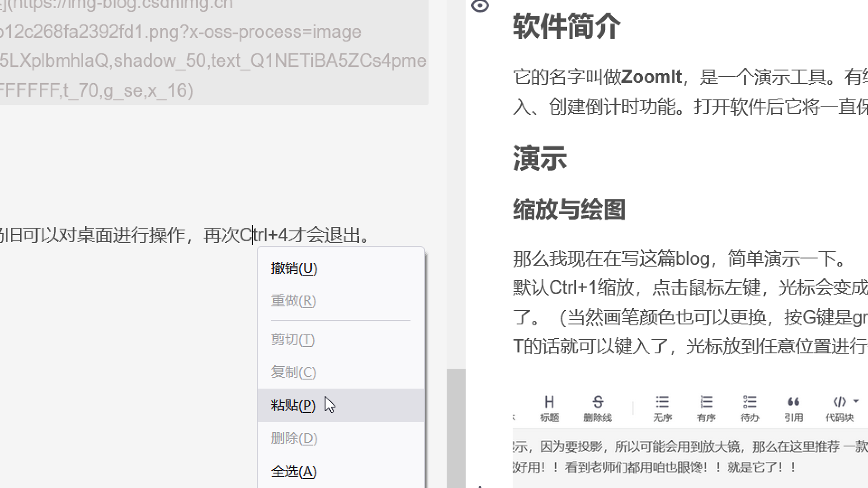
Task: Click 剪切(T) menu entry
Action: pos(292,340)
